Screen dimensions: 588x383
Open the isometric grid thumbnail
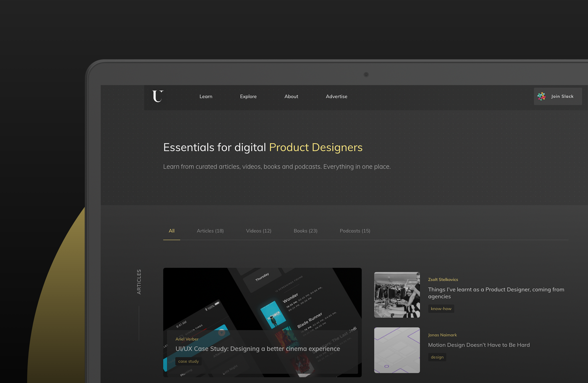coord(397,350)
